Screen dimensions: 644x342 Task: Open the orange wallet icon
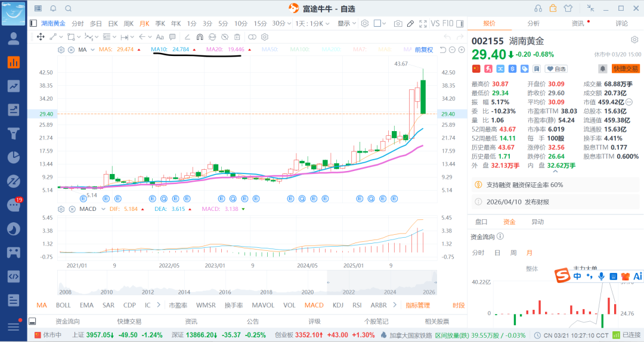pos(553,8)
